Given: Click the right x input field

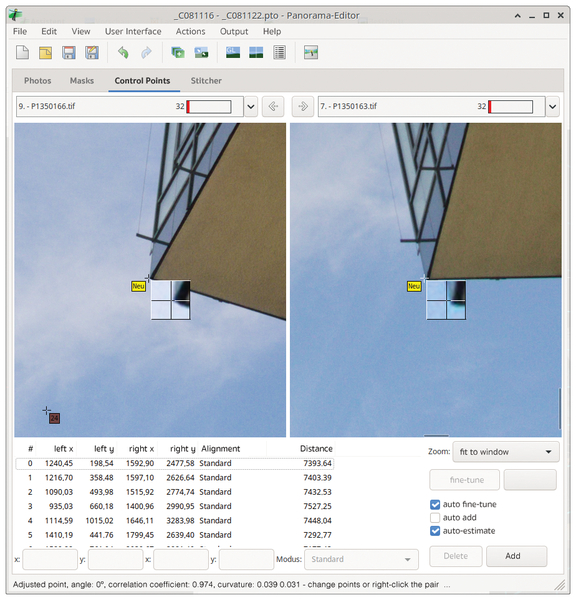Looking at the screenshot, I should point(181,559).
